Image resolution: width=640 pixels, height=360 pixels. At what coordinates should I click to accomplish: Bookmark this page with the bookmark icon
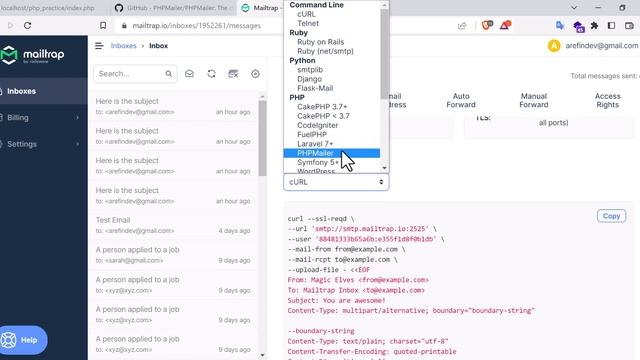click(x=103, y=25)
